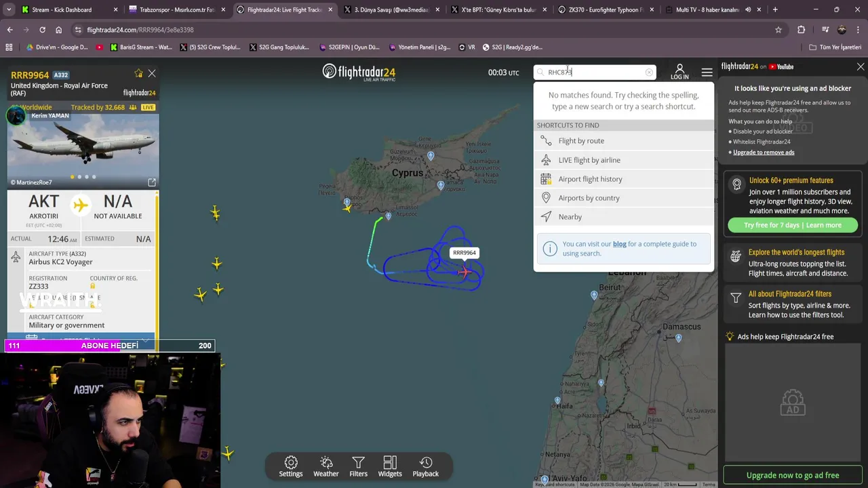This screenshot has height=488, width=868.
Task: Reload the page with the refresh icon
Action: pyautogui.click(x=42, y=30)
